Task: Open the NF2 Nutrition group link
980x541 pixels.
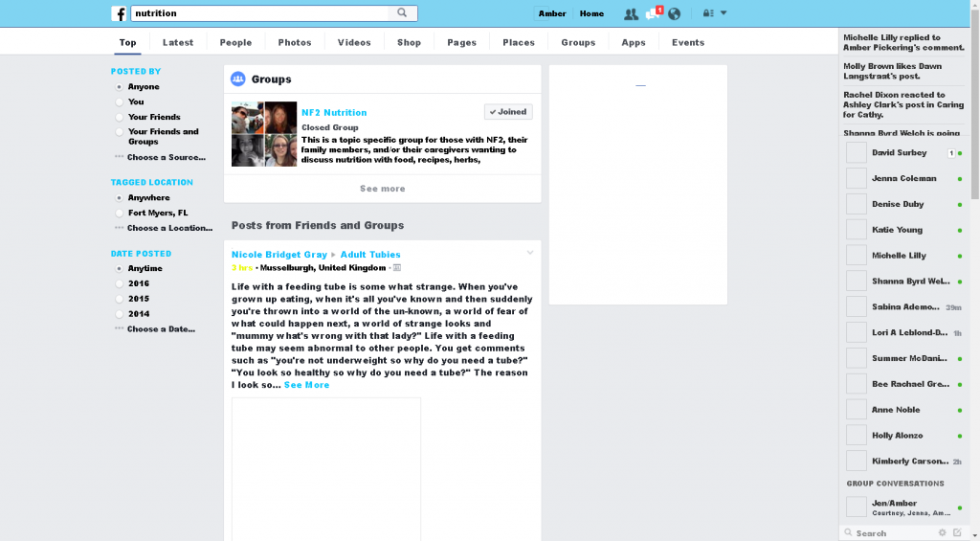Action: point(334,113)
